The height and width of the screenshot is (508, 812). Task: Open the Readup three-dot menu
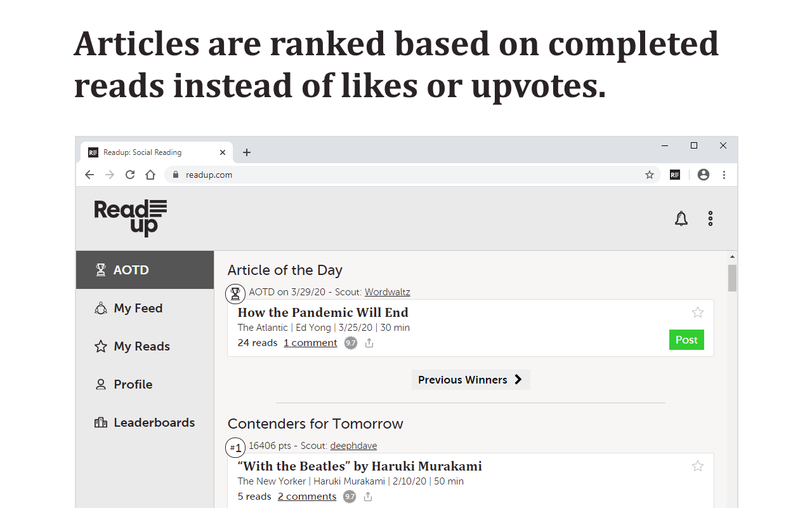(x=710, y=218)
